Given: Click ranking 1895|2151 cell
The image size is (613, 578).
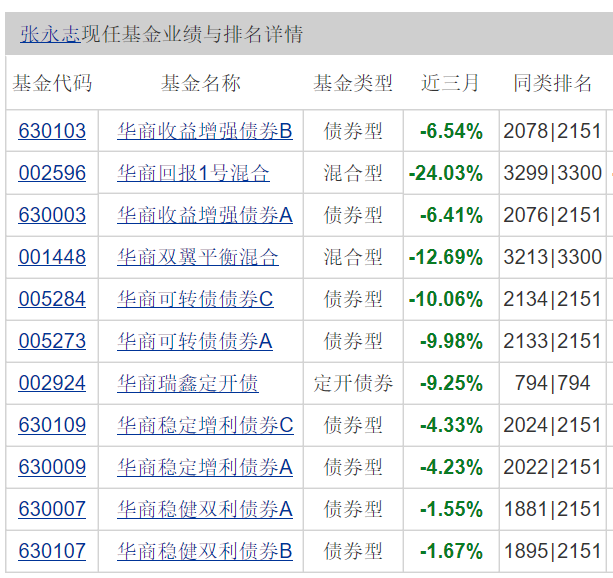Looking at the screenshot, I should click(x=552, y=551).
